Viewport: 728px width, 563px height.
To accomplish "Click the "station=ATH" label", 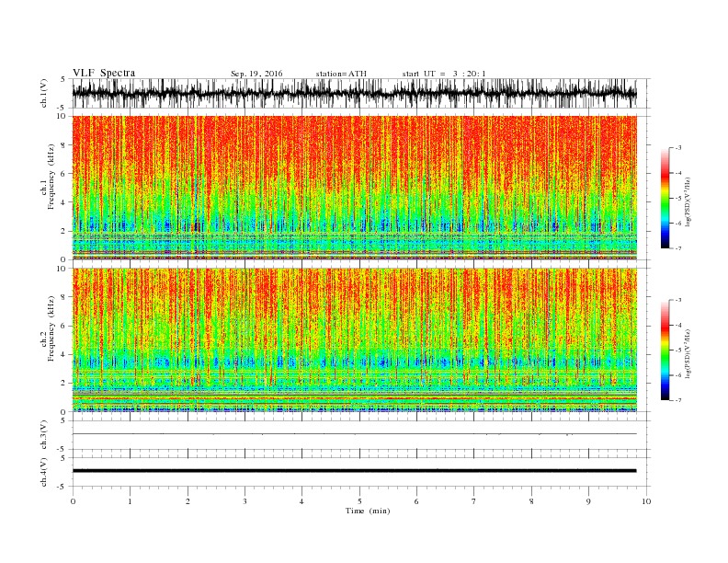I will [x=341, y=74].
